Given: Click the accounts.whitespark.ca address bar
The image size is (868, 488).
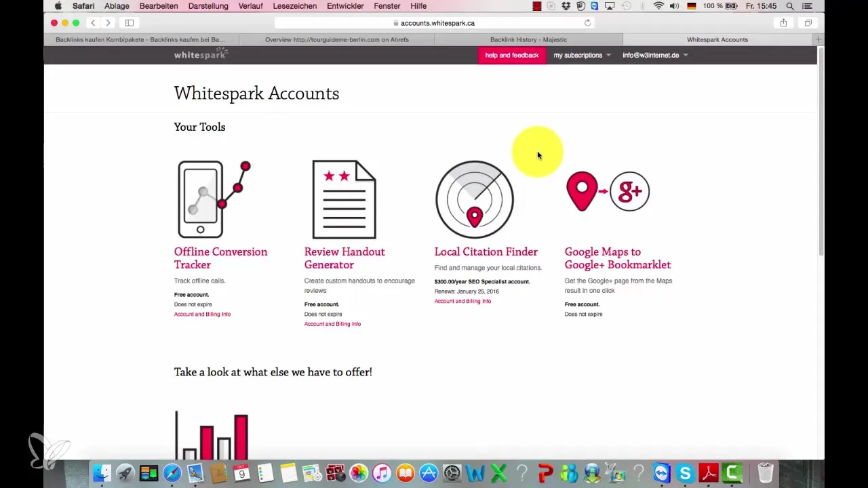Looking at the screenshot, I should coord(434,23).
